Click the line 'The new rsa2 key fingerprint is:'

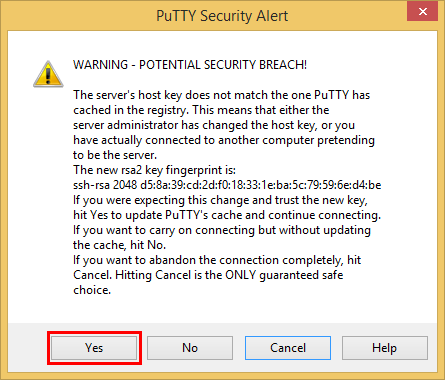pos(154,170)
